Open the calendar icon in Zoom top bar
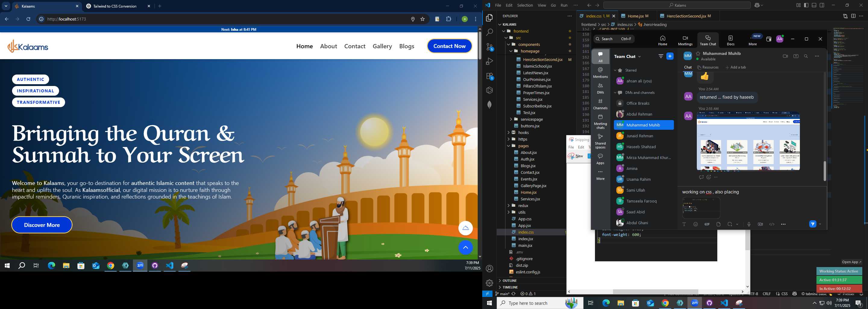 point(769,39)
